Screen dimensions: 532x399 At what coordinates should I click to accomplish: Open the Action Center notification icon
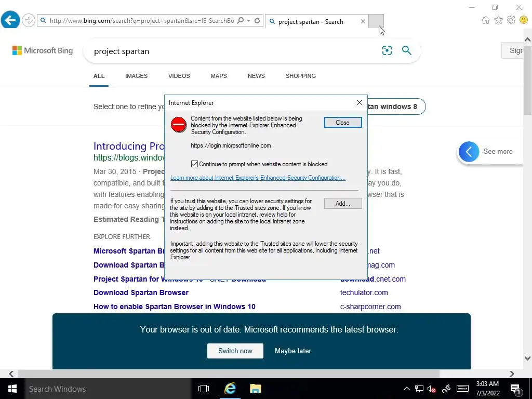(515, 389)
